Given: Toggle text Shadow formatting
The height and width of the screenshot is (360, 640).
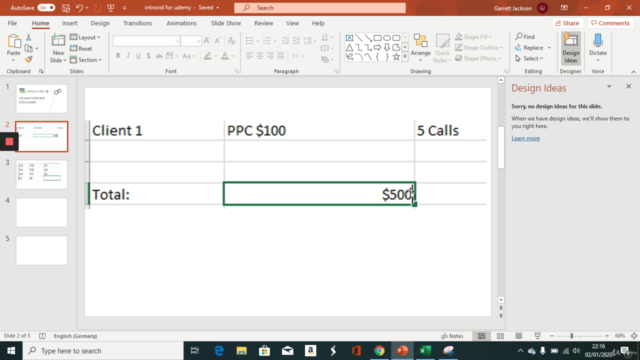Looking at the screenshot, I should 149,56.
